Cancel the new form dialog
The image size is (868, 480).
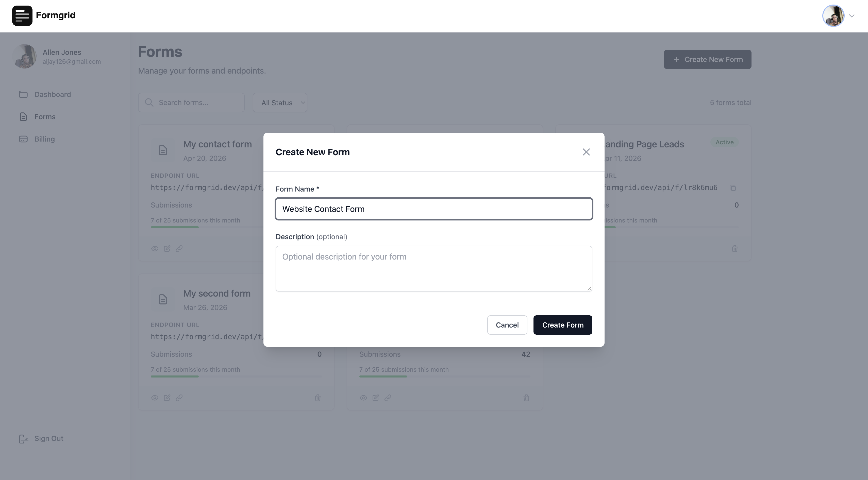(507, 325)
